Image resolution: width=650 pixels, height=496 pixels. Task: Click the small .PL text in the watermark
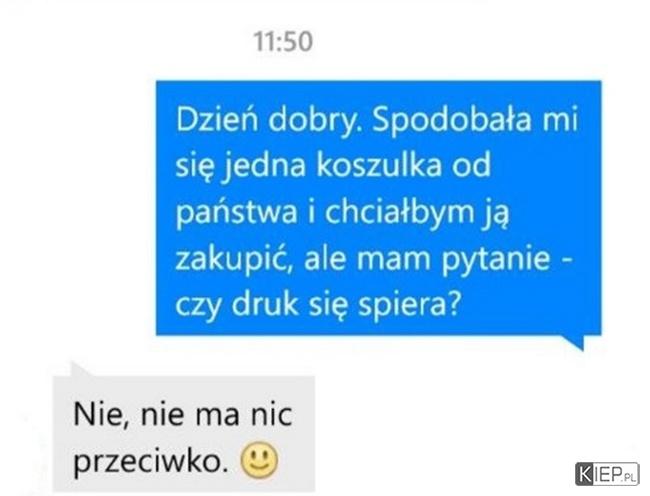click(629, 479)
